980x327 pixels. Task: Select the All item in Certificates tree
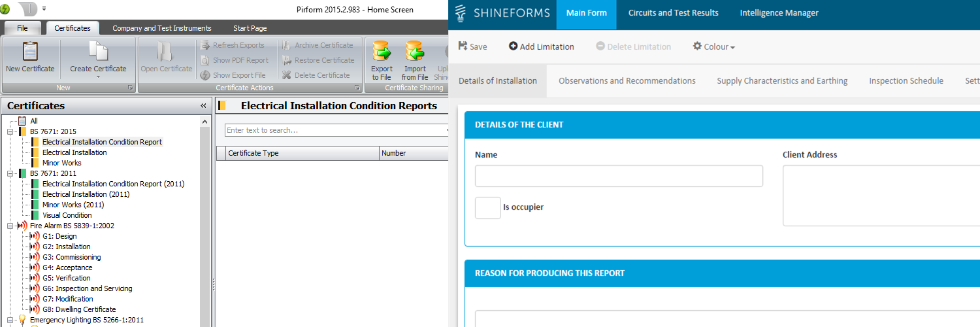(x=34, y=121)
